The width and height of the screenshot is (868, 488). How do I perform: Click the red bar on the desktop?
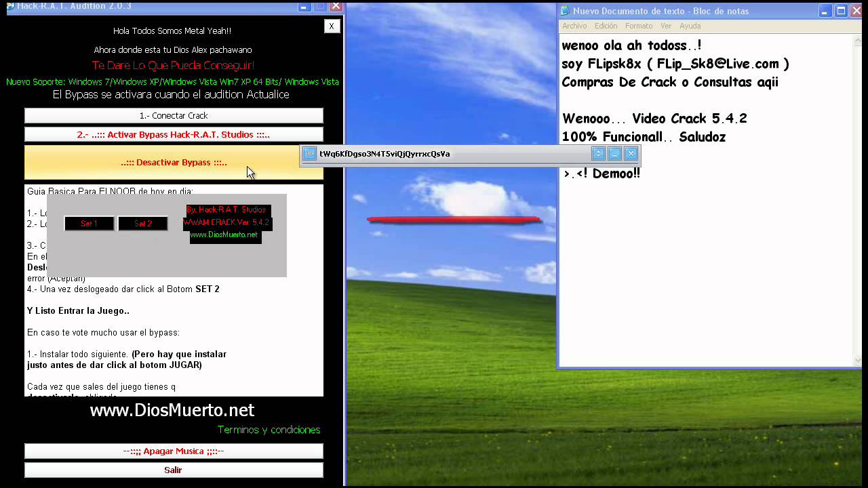click(454, 220)
